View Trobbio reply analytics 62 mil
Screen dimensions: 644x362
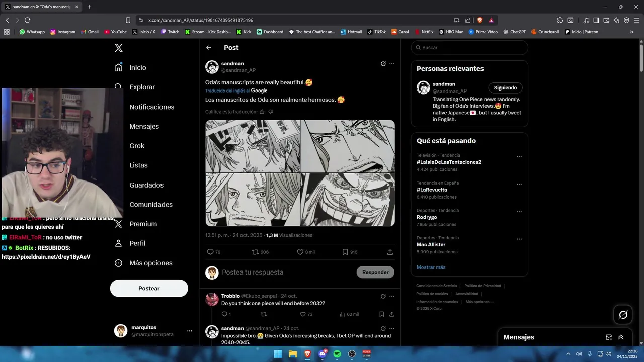tap(349, 314)
